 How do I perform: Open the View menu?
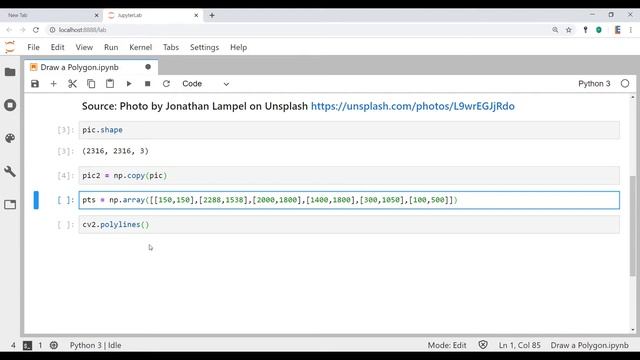84,47
